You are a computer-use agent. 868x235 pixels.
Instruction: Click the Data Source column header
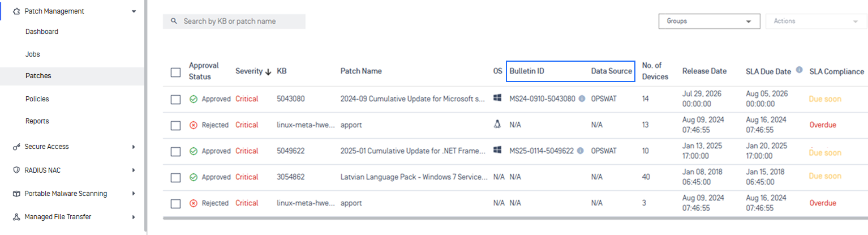(x=612, y=71)
